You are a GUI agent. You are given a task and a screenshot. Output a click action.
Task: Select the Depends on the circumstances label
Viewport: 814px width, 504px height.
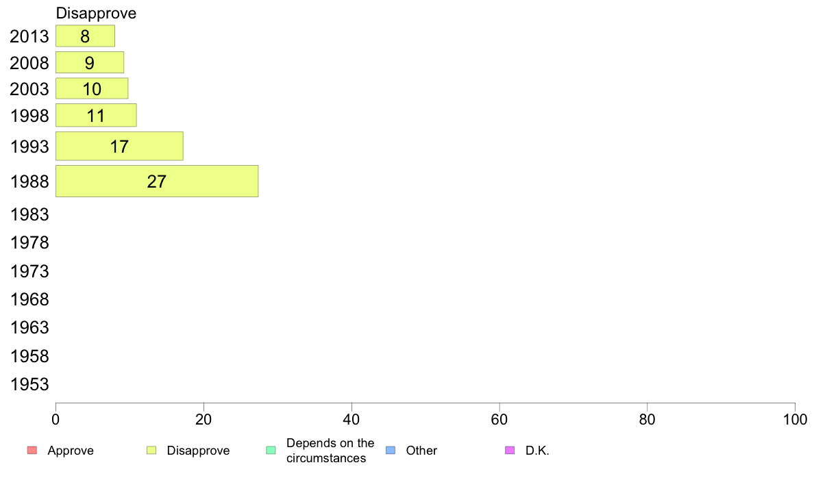tap(330, 451)
